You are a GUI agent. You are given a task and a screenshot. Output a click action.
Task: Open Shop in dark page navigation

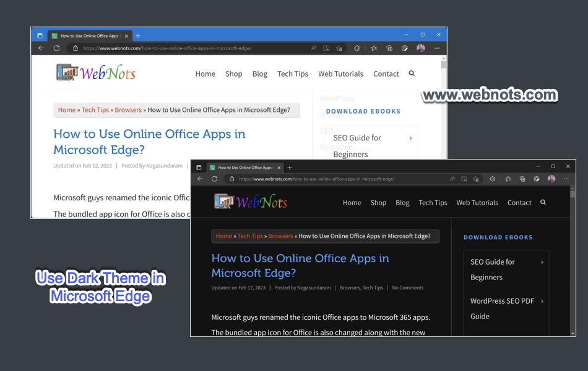(378, 203)
